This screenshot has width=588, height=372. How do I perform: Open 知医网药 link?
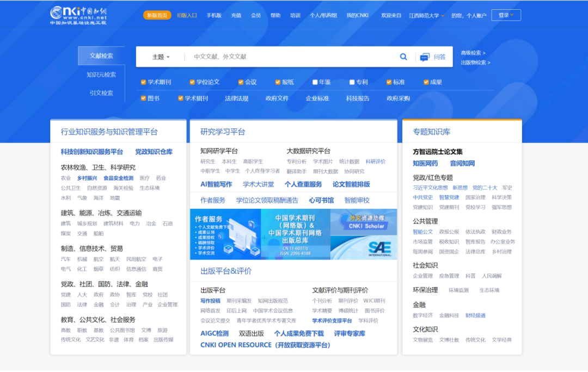(425, 163)
